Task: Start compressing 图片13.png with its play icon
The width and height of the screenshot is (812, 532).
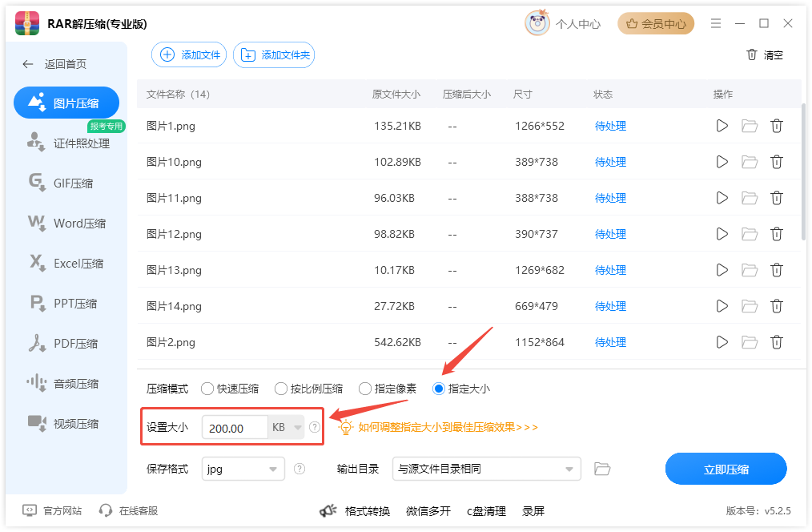Action: click(x=722, y=270)
